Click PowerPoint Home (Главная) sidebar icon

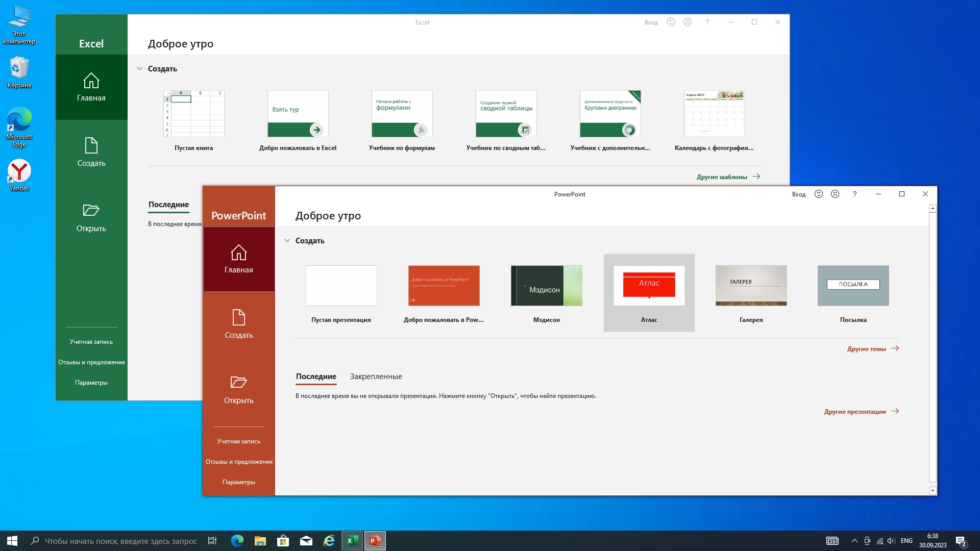point(238,253)
